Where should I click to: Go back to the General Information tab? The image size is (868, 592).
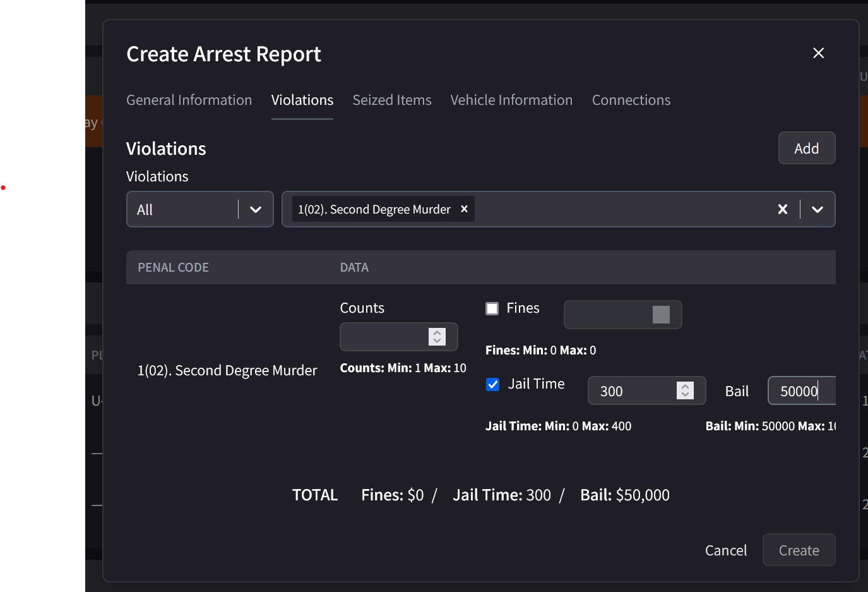tap(189, 100)
